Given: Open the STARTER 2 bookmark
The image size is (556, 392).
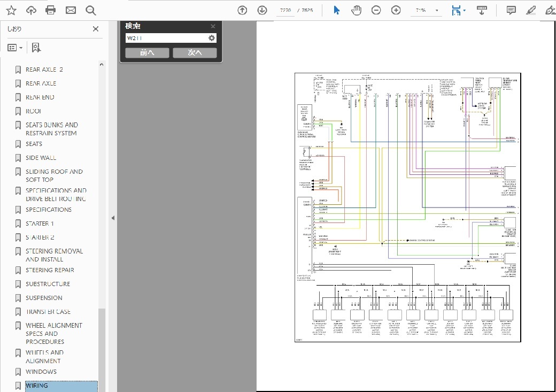Looking at the screenshot, I should (40, 237).
